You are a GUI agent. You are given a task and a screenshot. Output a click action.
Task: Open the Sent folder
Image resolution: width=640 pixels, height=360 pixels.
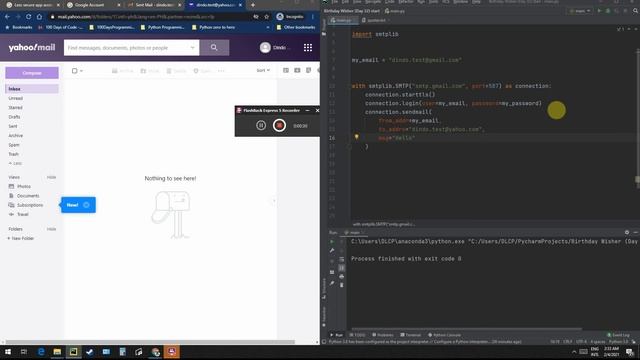13,126
